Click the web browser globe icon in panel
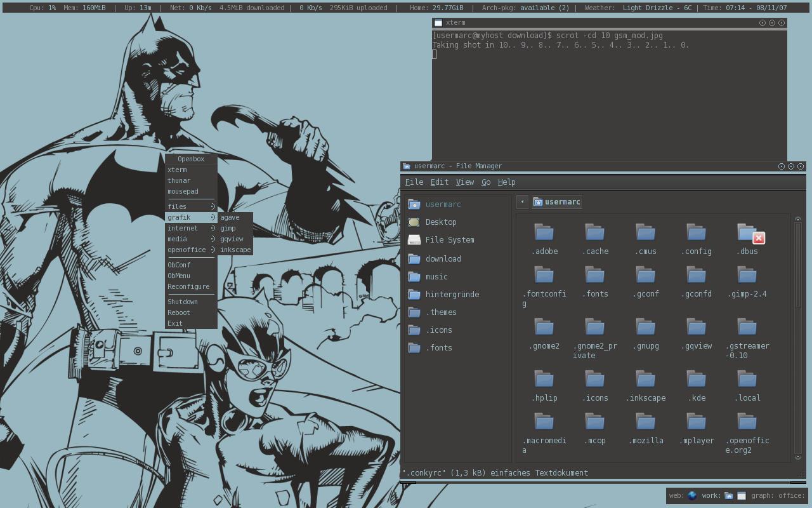Image resolution: width=812 pixels, height=508 pixels. pyautogui.click(x=692, y=496)
